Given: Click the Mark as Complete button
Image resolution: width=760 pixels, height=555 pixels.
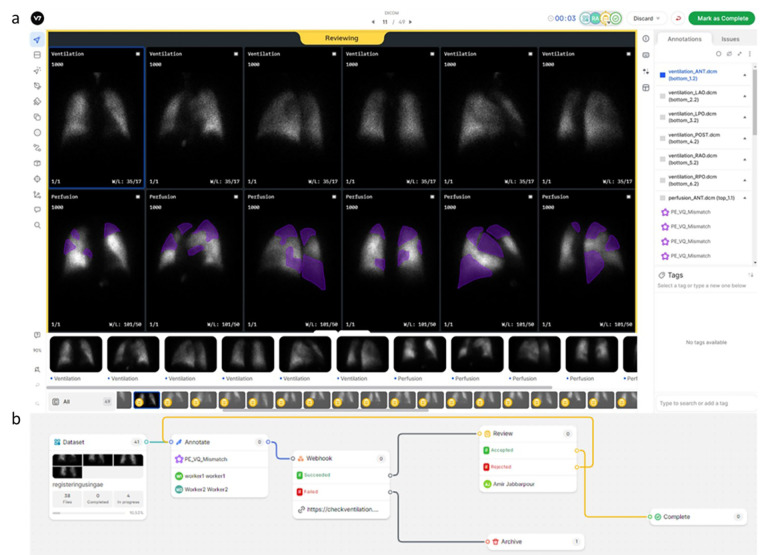Looking at the screenshot, I should coord(721,18).
